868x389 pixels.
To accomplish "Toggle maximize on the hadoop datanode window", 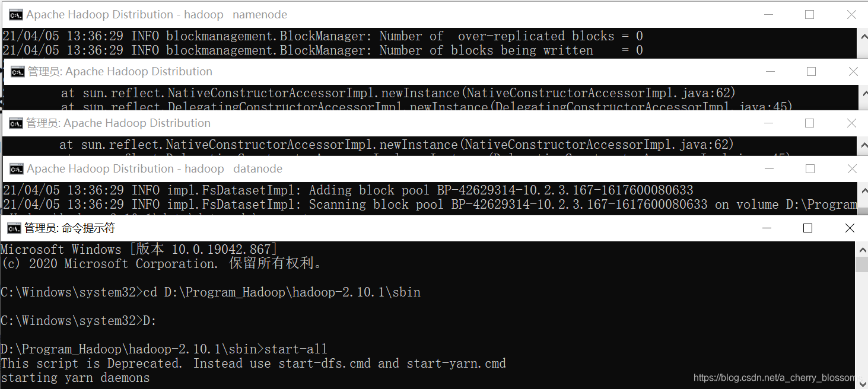I will (809, 168).
